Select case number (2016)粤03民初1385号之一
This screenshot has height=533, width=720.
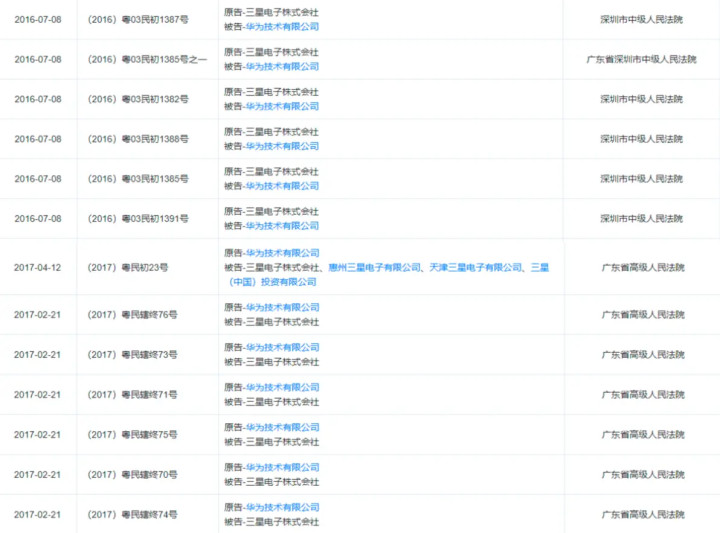pyautogui.click(x=147, y=59)
